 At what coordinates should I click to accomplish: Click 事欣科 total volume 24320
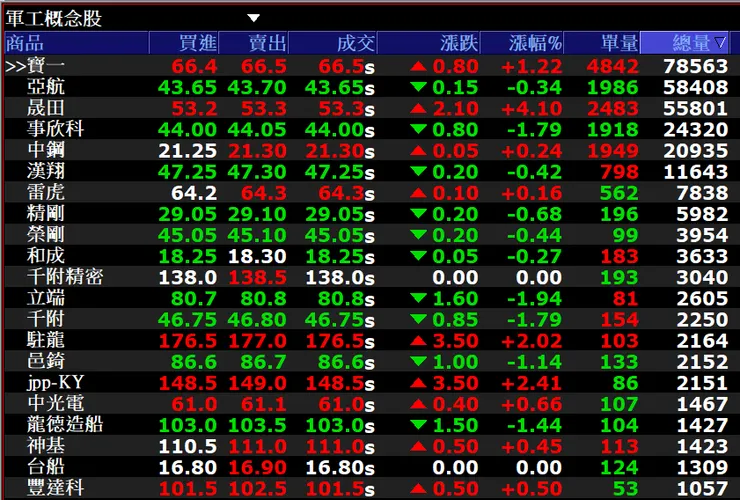(x=696, y=129)
